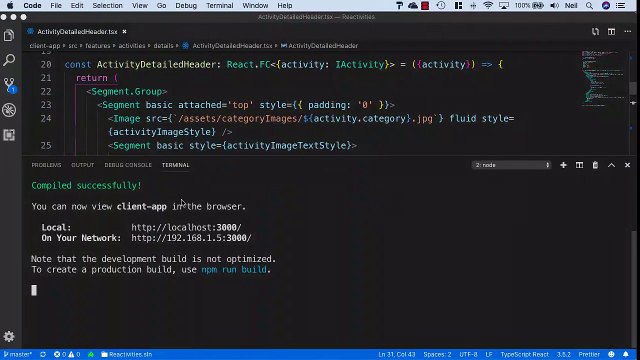The height and width of the screenshot is (360, 640).
Task: Change file encoding via UTF-8
Action: (468, 354)
